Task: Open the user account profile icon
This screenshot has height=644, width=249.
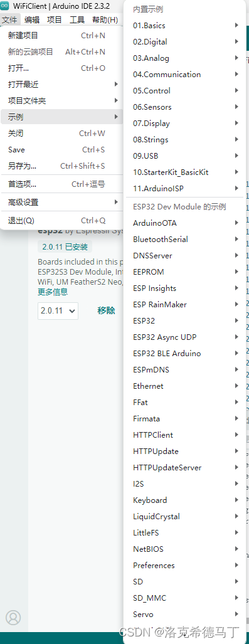Action: [x=13, y=617]
